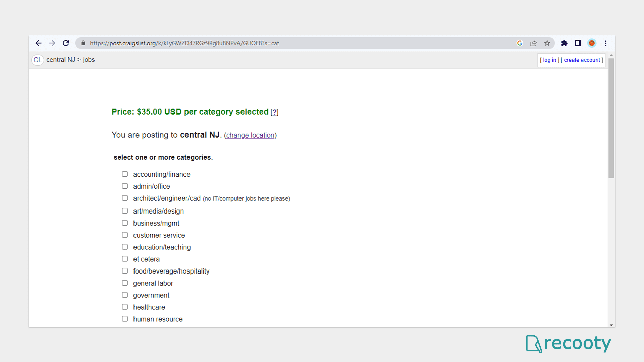
Task: Click the log in link
Action: point(549,60)
